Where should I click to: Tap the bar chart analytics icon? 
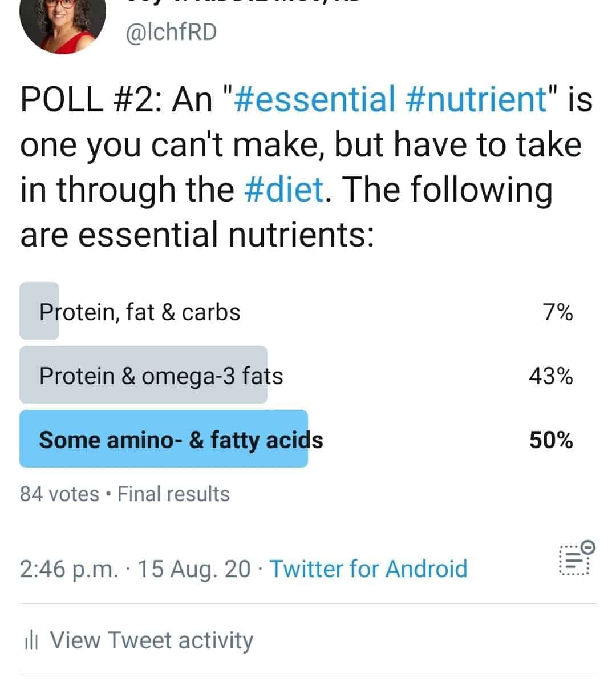click(x=31, y=641)
